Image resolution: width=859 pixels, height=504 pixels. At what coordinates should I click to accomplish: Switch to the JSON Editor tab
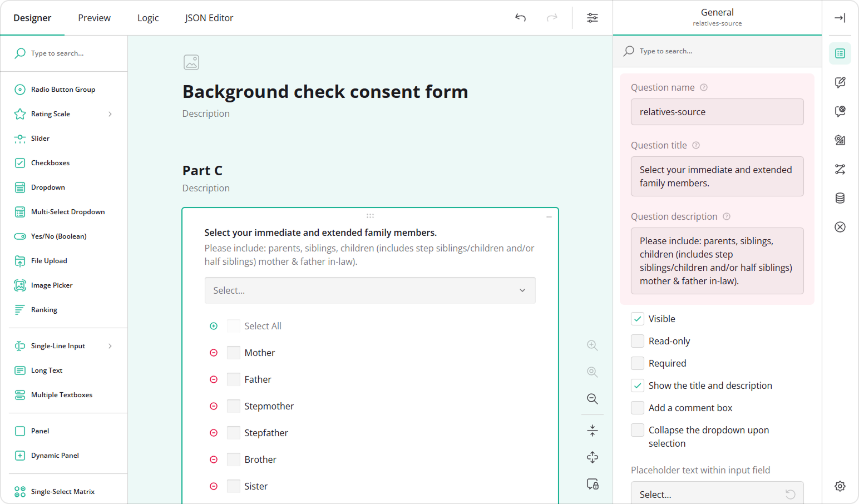tap(209, 17)
